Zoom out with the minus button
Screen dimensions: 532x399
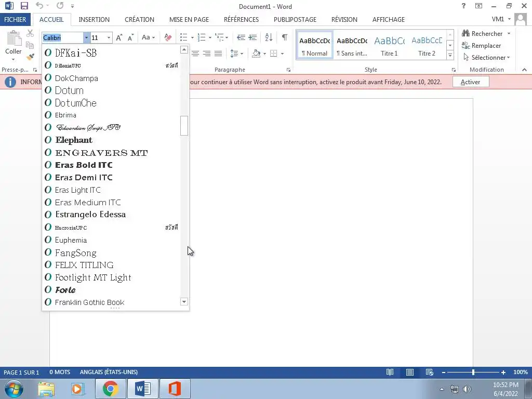click(444, 372)
